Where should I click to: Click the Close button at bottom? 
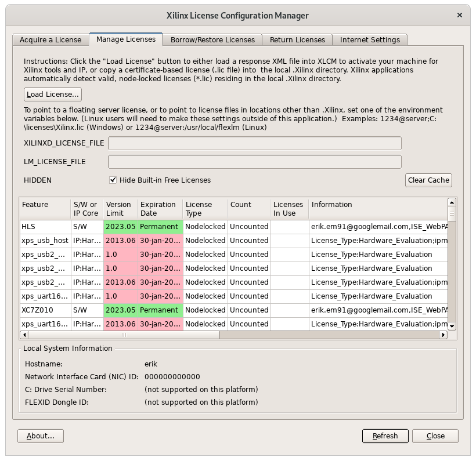pyautogui.click(x=435, y=436)
